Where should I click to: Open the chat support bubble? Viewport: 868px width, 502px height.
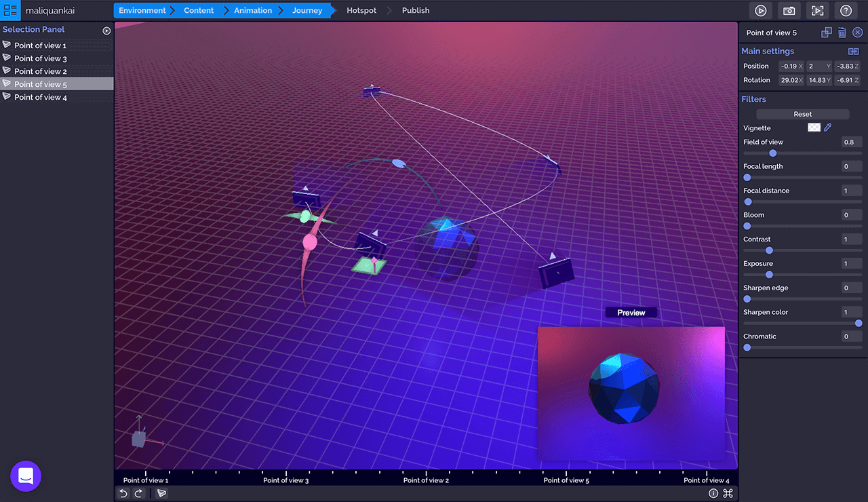pyautogui.click(x=26, y=476)
